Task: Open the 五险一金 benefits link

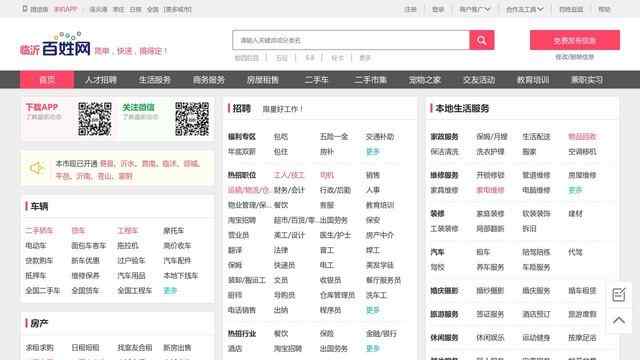Action: coord(333,137)
